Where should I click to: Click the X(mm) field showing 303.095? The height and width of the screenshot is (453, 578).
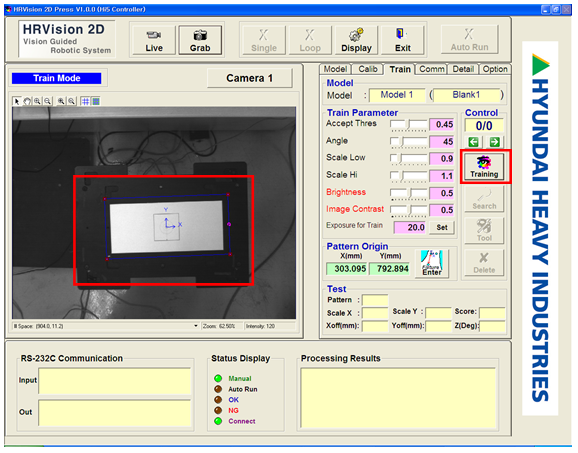coord(346,269)
